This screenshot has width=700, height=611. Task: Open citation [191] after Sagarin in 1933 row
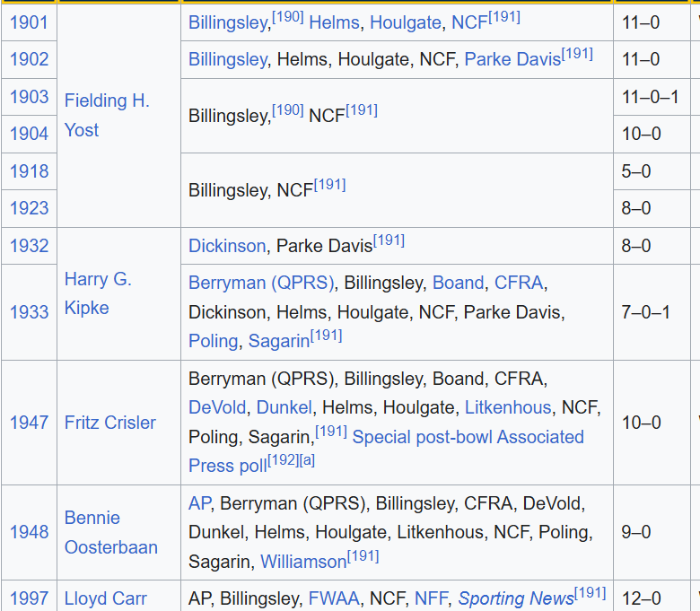[x=327, y=336]
